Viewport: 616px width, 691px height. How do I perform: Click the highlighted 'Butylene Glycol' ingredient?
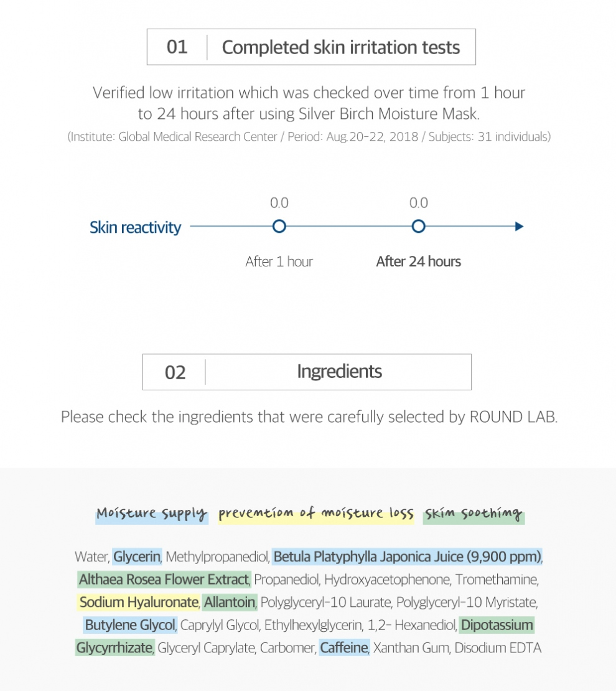tap(131, 625)
